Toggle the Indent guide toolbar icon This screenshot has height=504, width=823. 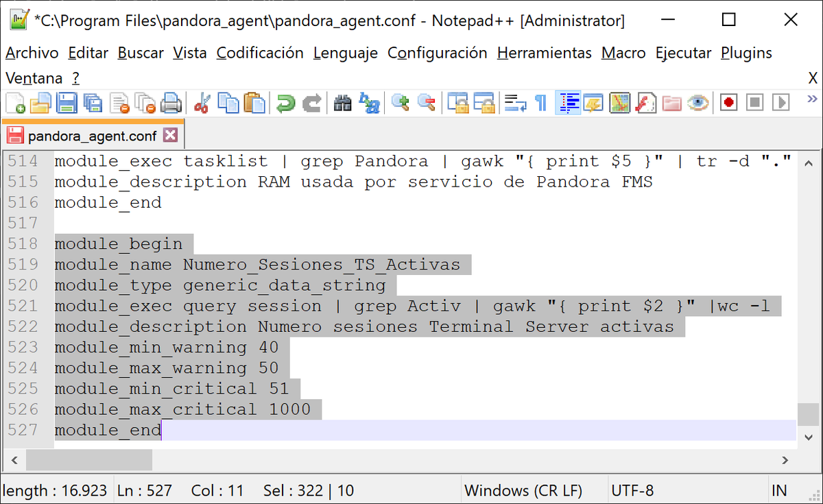coord(568,103)
